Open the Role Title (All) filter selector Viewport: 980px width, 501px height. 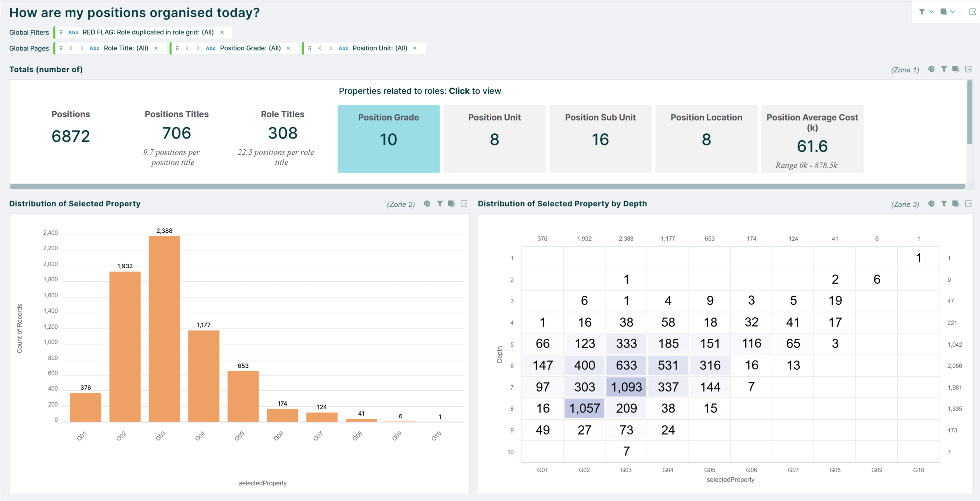click(x=126, y=48)
